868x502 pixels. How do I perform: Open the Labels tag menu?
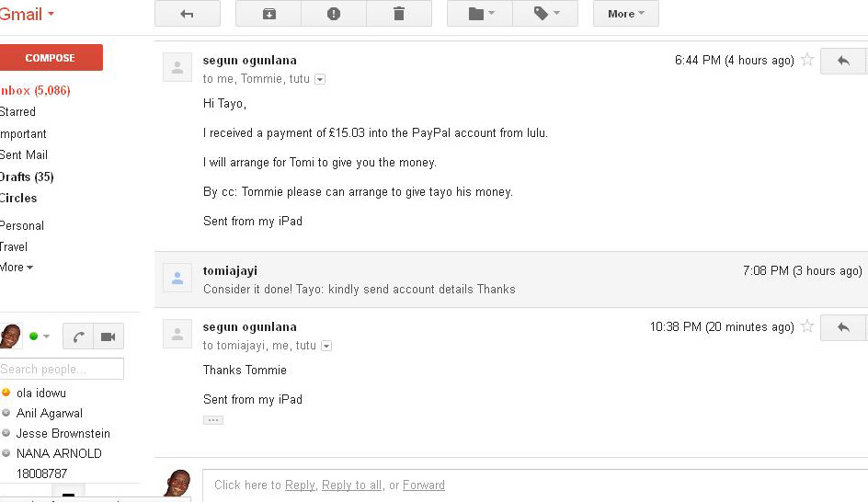pyautogui.click(x=545, y=14)
